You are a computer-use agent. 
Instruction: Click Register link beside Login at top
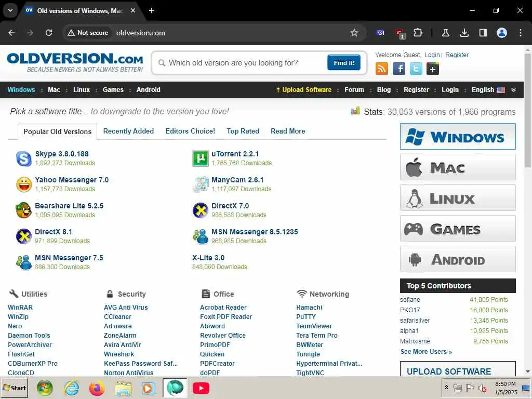pyautogui.click(x=457, y=55)
